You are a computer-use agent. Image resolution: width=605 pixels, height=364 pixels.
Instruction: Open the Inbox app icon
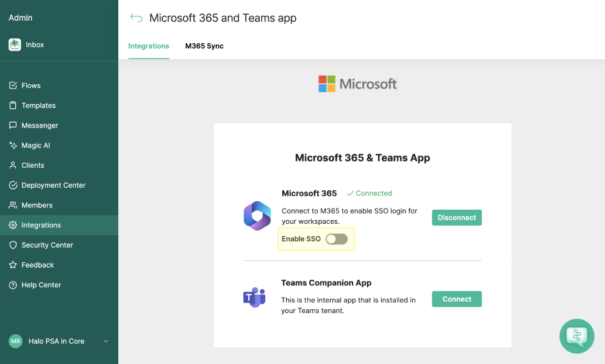coord(15,45)
